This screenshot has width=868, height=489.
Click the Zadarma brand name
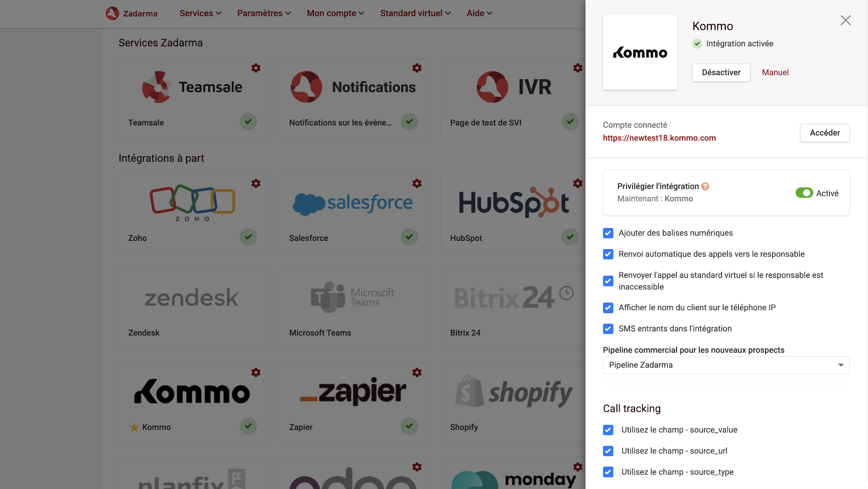click(140, 14)
